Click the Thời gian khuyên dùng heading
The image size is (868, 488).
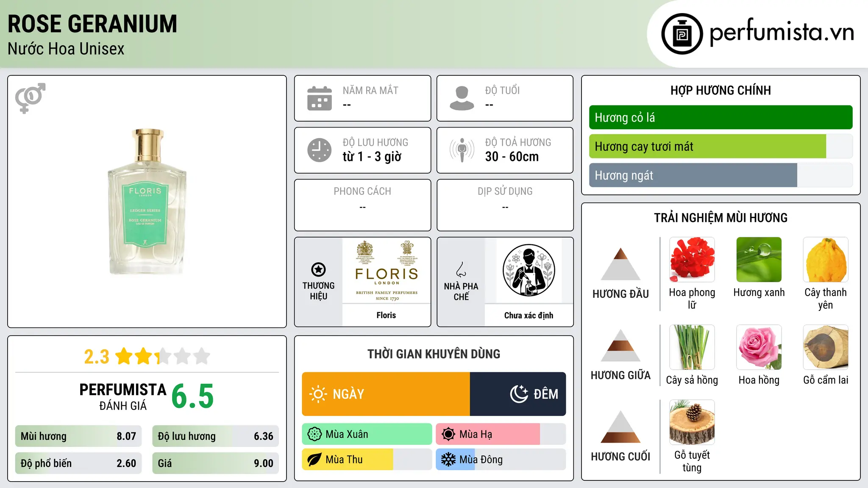point(434,354)
